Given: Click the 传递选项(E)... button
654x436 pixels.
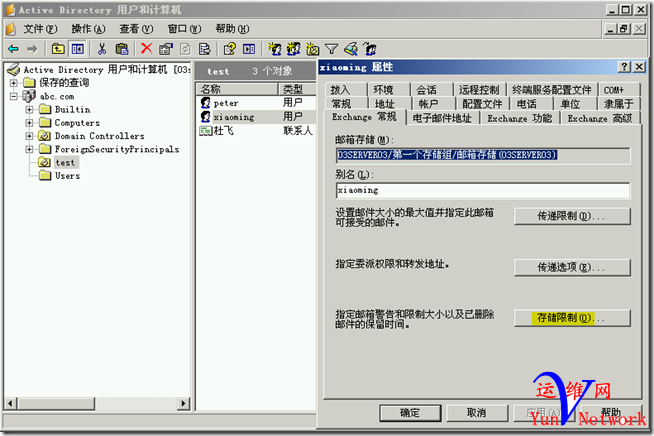Looking at the screenshot, I should point(572,267).
